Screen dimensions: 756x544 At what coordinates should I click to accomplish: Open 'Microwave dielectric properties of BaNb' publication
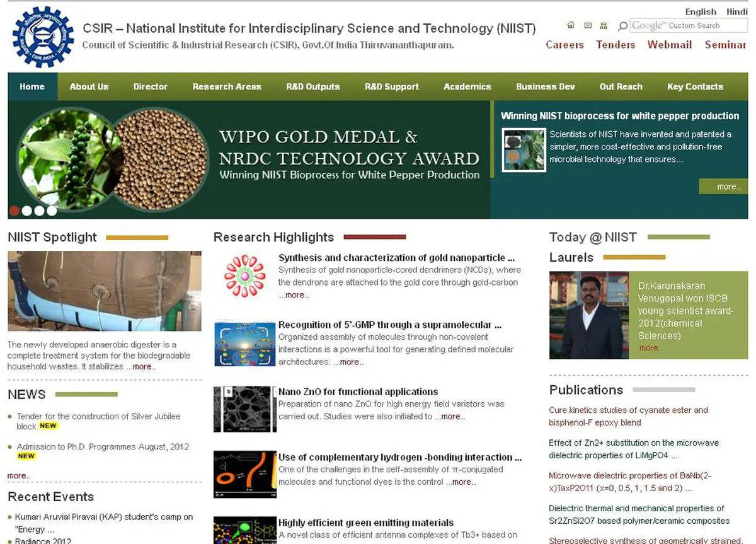pos(630,482)
